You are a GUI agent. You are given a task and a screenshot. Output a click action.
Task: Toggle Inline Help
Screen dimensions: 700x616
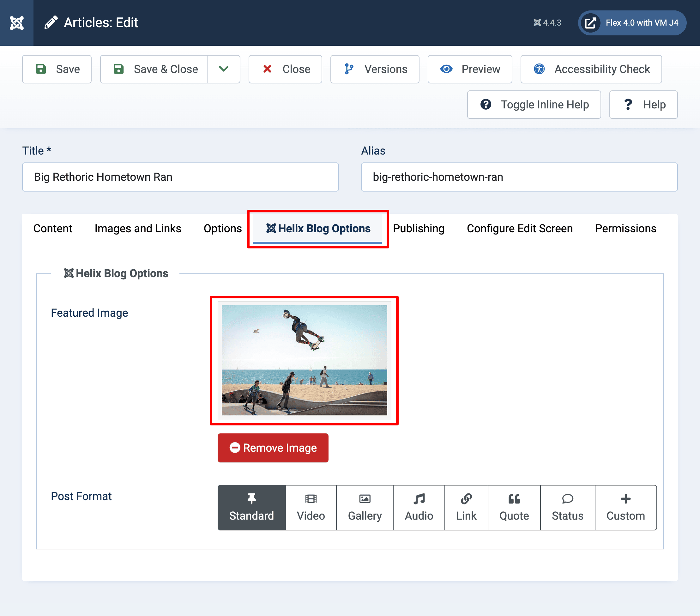click(x=534, y=105)
